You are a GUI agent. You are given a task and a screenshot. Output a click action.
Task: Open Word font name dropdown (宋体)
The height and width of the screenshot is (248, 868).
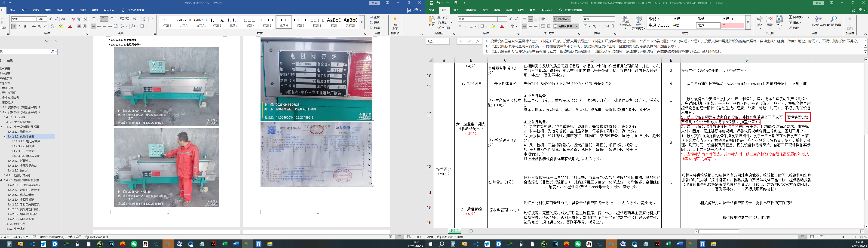coord(34,19)
